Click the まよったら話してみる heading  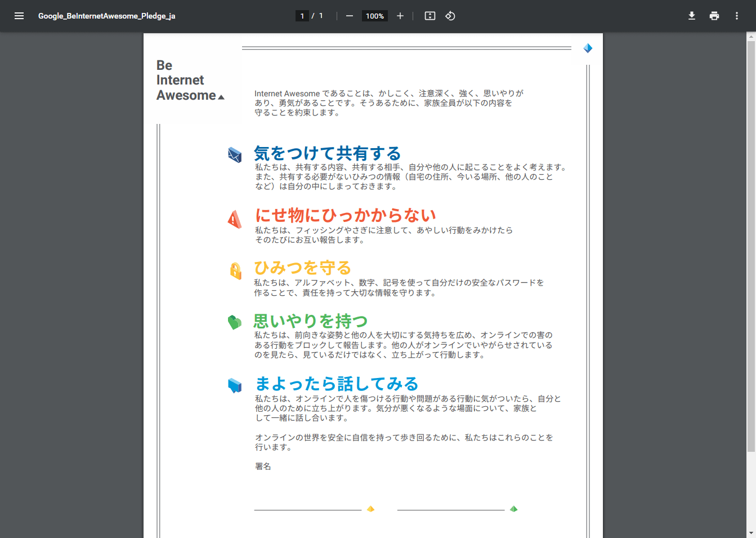pos(337,384)
